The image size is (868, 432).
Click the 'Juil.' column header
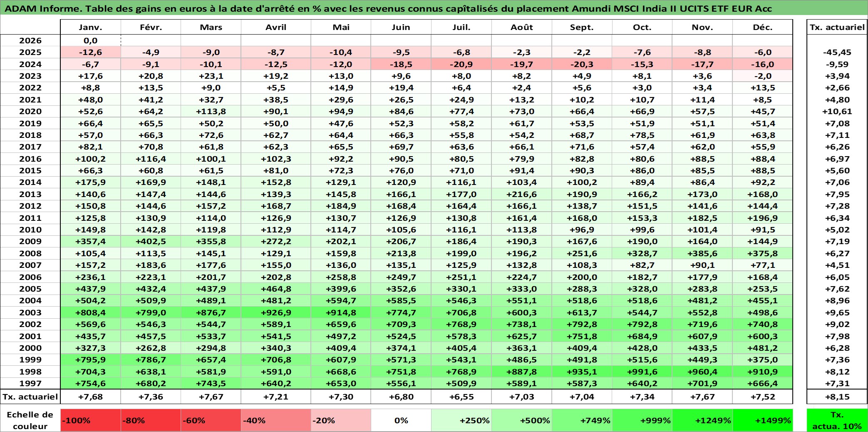point(461,27)
